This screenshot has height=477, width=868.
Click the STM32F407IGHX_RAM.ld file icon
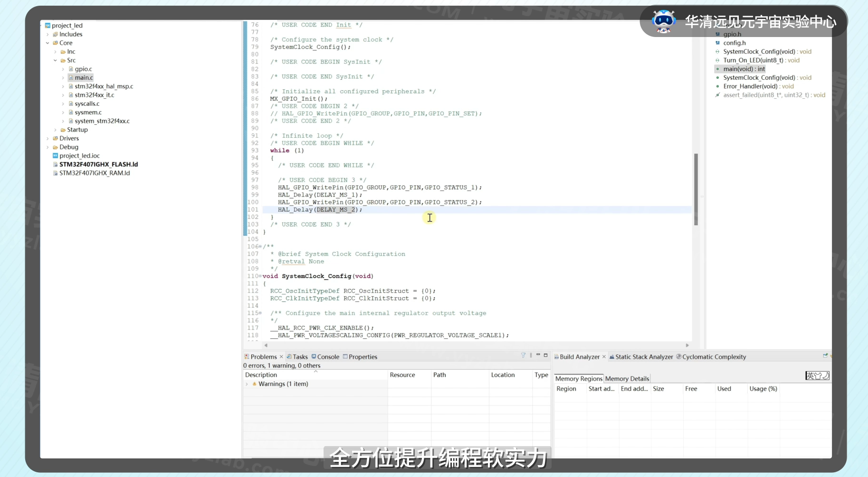tap(55, 173)
